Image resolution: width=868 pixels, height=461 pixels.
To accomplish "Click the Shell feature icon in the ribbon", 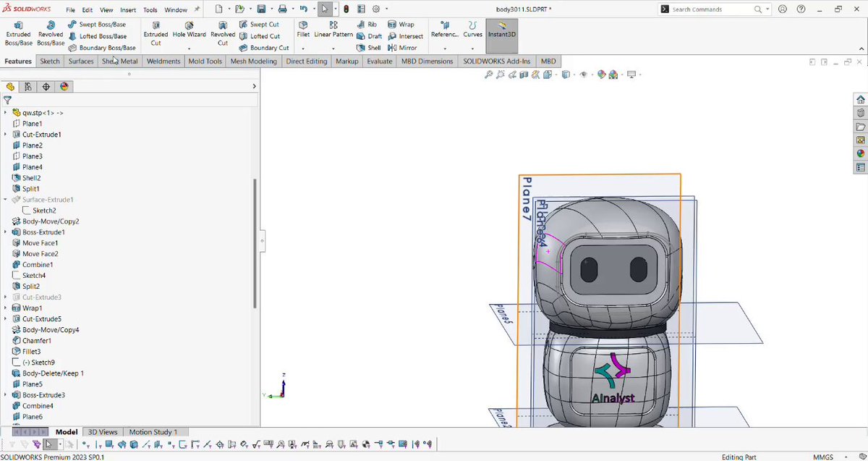I will 369,48.
